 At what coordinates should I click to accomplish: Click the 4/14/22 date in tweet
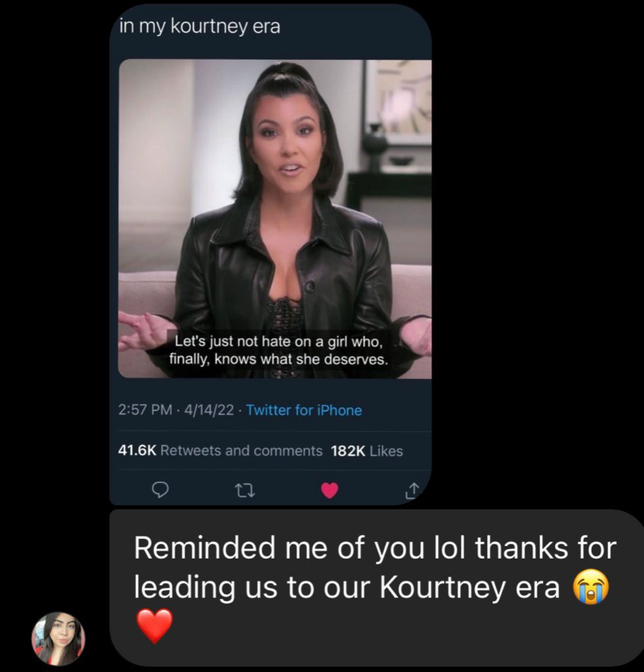pos(209,410)
